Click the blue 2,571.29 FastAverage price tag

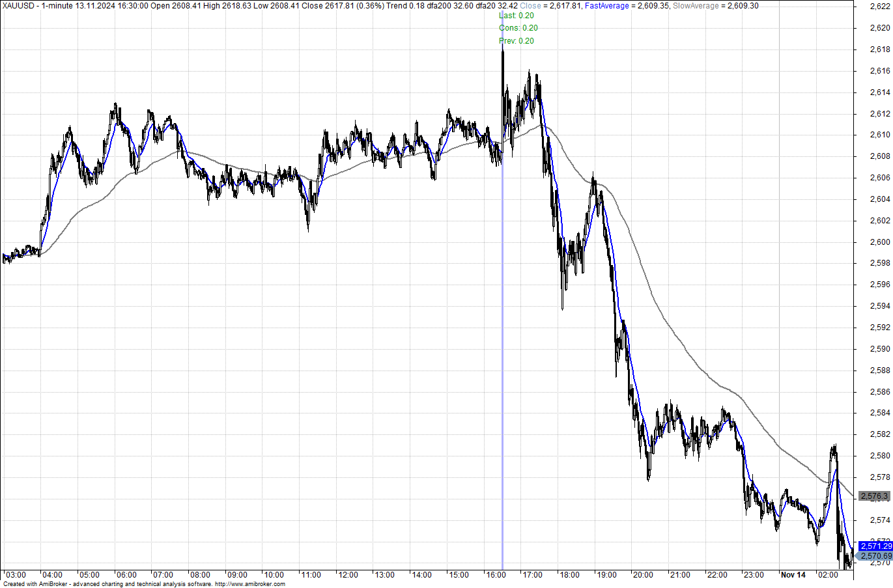click(875, 546)
